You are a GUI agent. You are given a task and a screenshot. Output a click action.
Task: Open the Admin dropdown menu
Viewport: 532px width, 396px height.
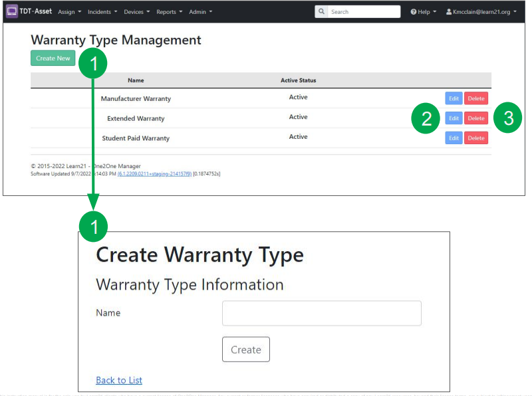coord(201,12)
